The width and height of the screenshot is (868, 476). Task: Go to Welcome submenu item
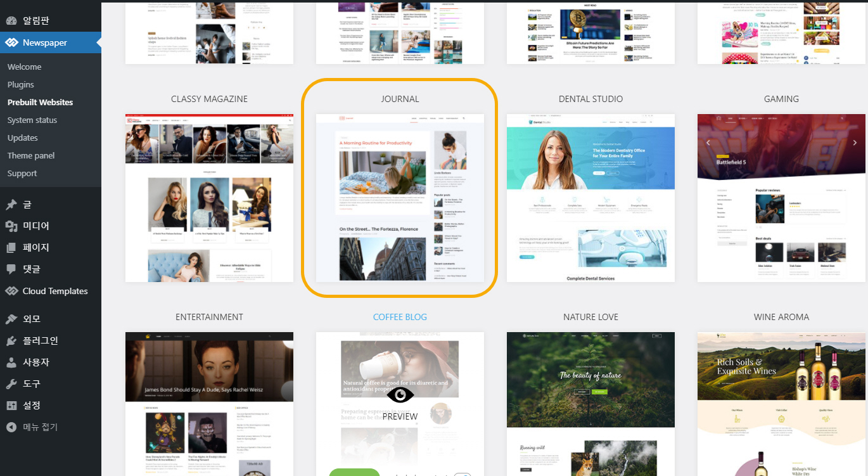click(24, 67)
